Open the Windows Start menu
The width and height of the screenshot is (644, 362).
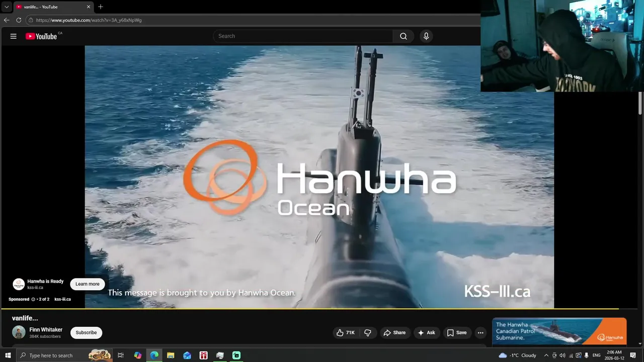point(8,355)
